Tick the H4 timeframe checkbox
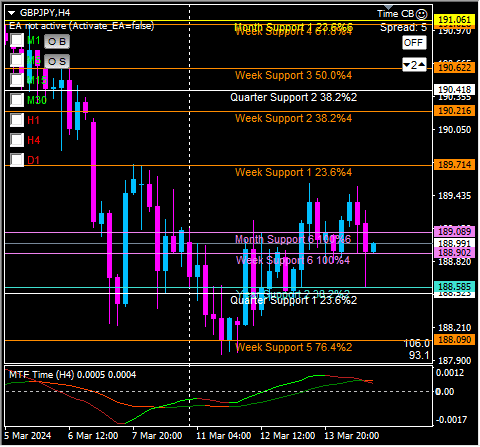This screenshot has width=480, height=447. click(17, 140)
